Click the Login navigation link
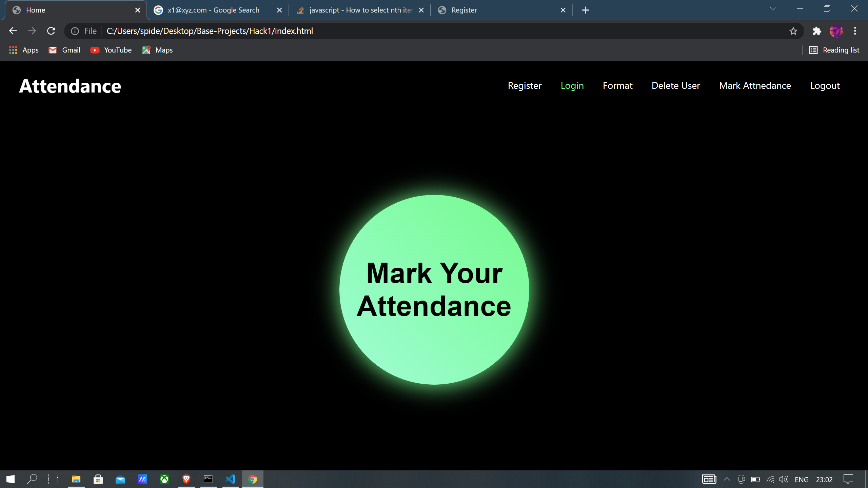Image resolution: width=868 pixels, height=488 pixels. click(572, 86)
